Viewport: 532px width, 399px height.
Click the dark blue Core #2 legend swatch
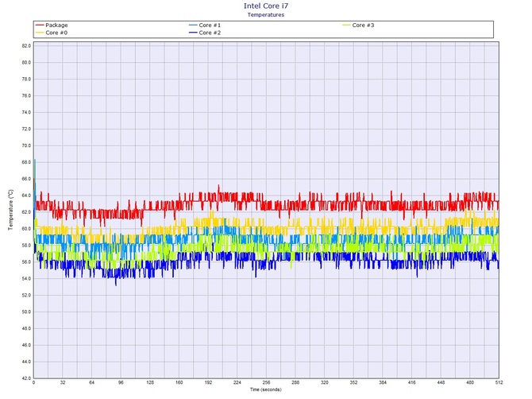[x=193, y=33]
